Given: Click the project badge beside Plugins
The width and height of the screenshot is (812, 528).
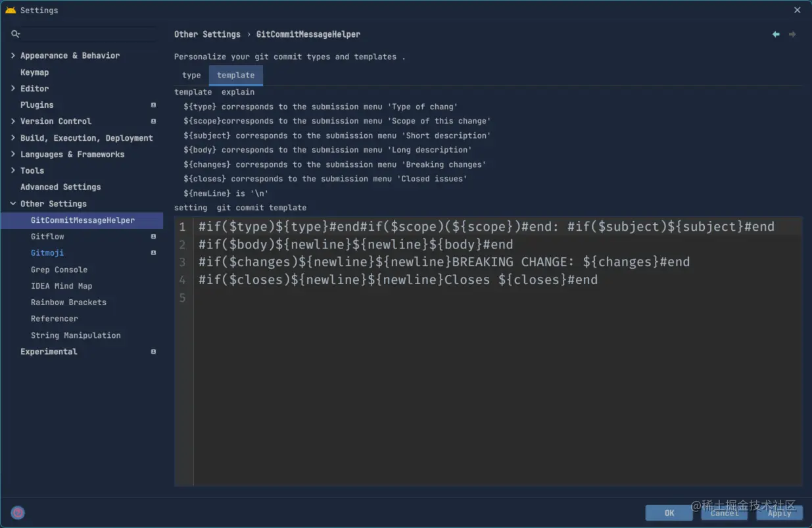Looking at the screenshot, I should (x=153, y=105).
